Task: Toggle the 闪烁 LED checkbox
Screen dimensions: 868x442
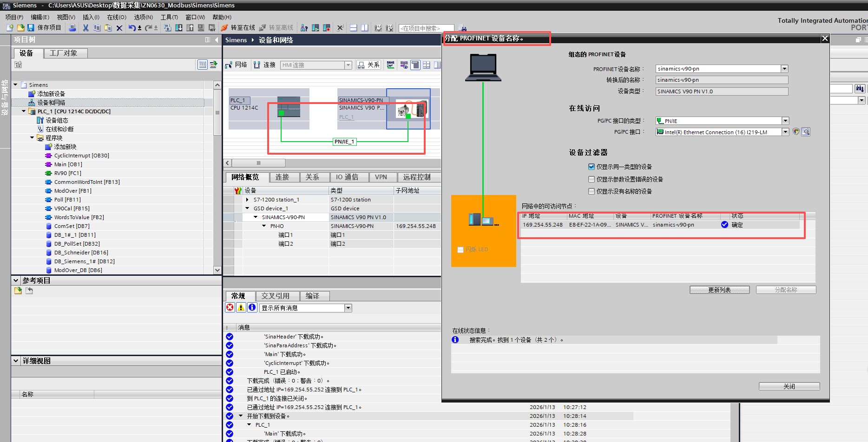Action: pos(460,250)
